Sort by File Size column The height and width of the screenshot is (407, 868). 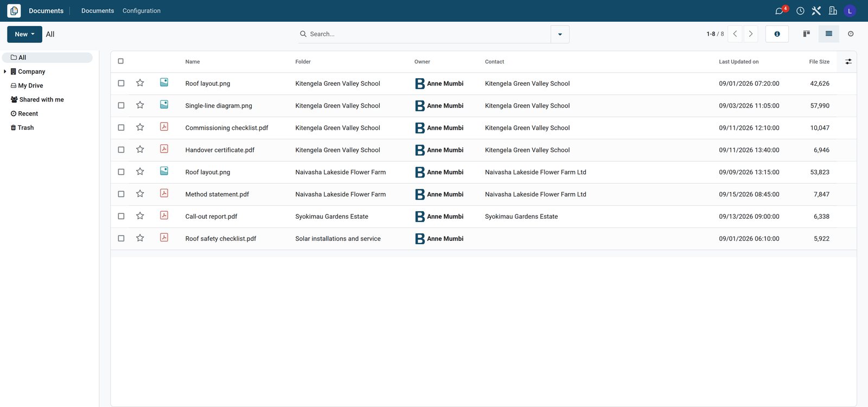[x=819, y=62]
